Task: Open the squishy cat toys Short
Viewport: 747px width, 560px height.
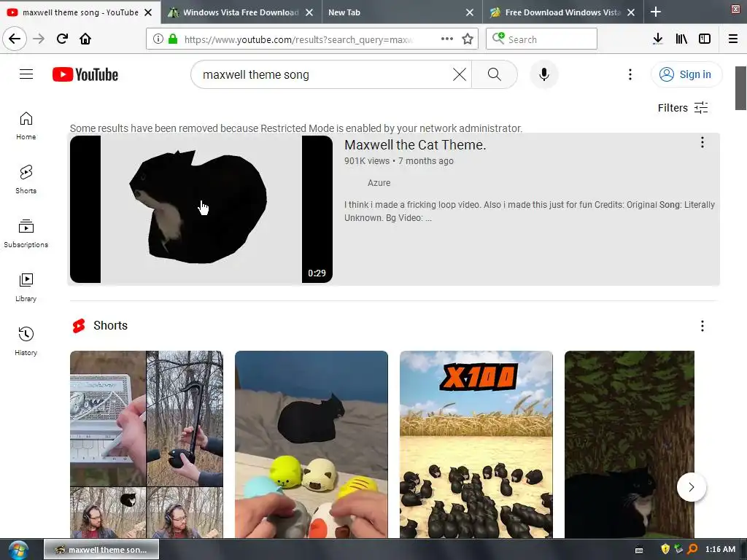Action: click(311, 444)
